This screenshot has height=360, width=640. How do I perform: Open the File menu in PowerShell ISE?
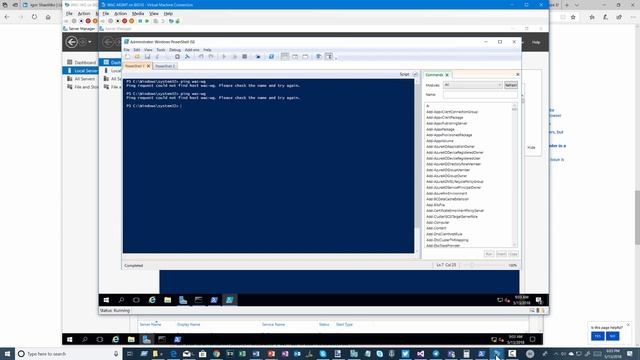point(127,50)
